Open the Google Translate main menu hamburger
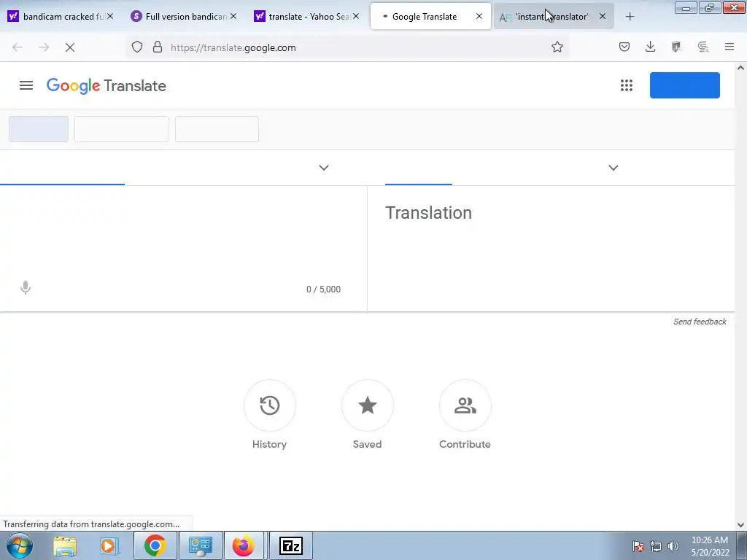 point(26,86)
